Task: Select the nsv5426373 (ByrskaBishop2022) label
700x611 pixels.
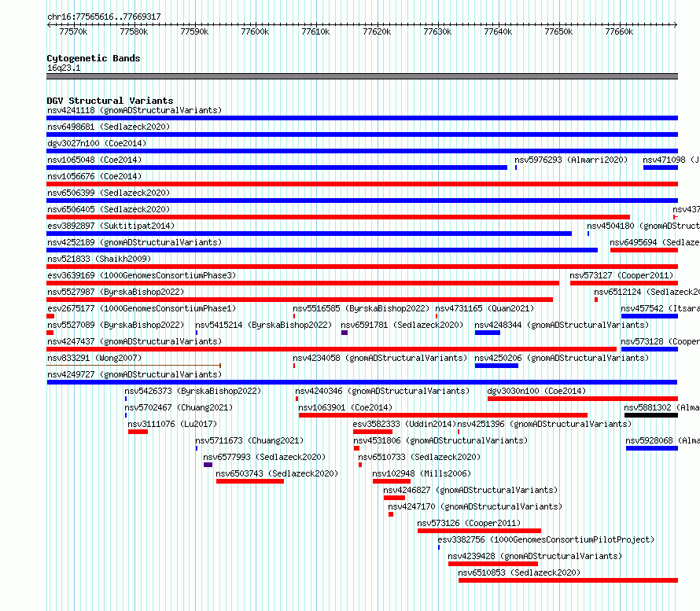Action: 193,391
